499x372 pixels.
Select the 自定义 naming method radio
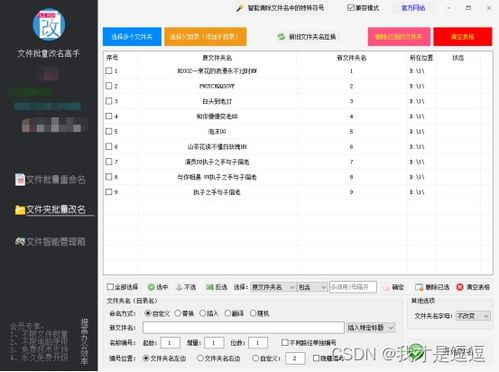pyautogui.click(x=148, y=313)
